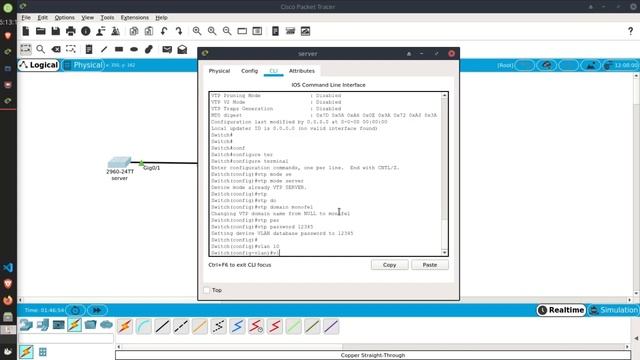Open the Help menu
The height and width of the screenshot is (360, 640).
click(161, 18)
